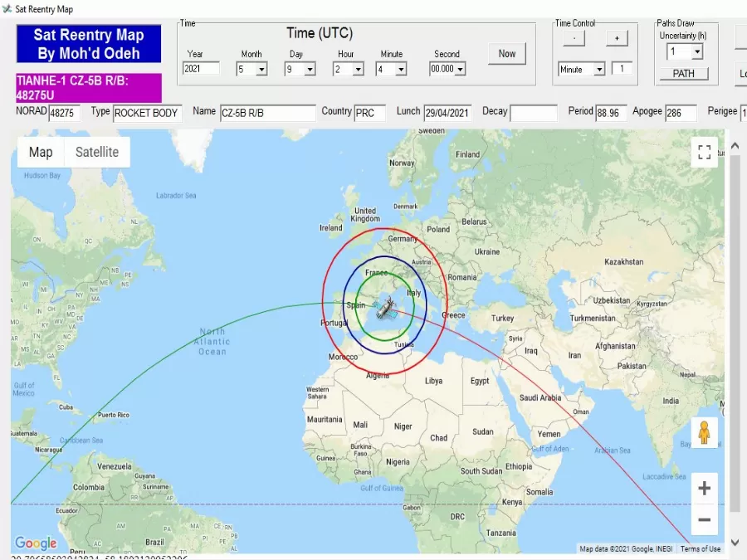Open the Minute dropdown in Time group
This screenshot has height=560, width=747.
[x=401, y=70]
